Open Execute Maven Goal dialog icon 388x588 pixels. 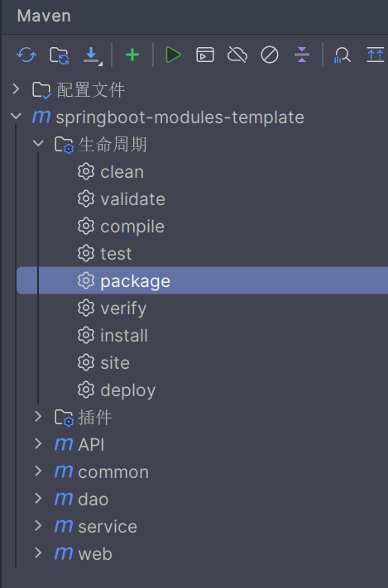[x=205, y=55]
